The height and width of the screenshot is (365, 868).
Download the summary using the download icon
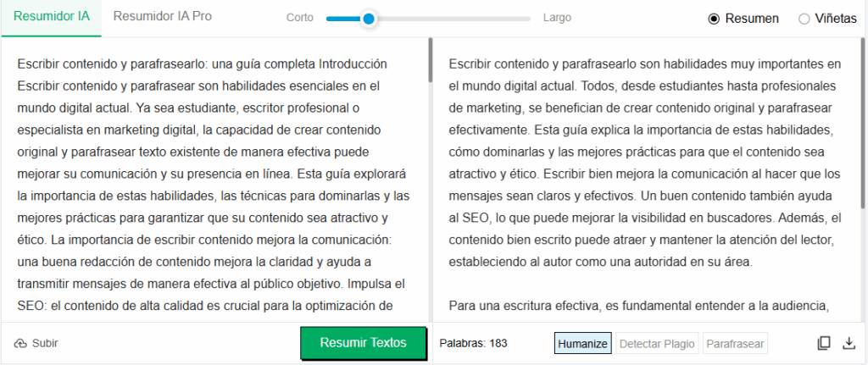(849, 343)
